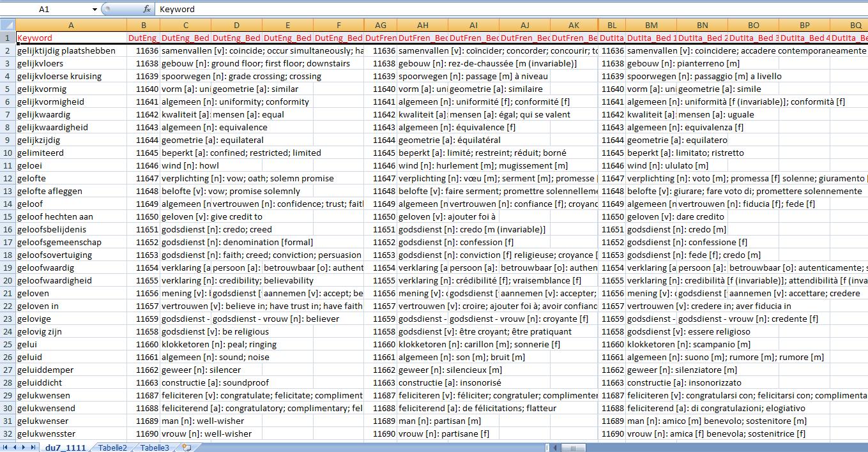868x452 pixels.
Task: Select row 10 by its row header
Action: click(x=7, y=153)
